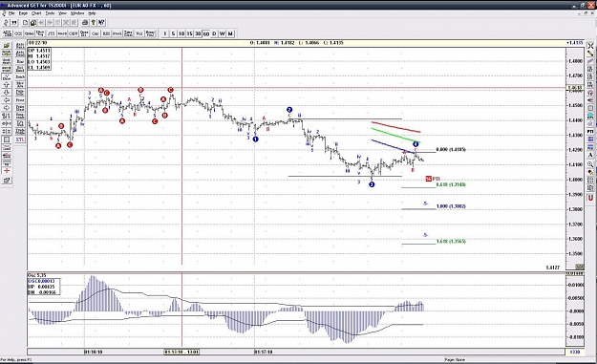Viewport: 597px width, 364px height.
Task: Click the print icon in toolbar
Action: tap(85, 23)
